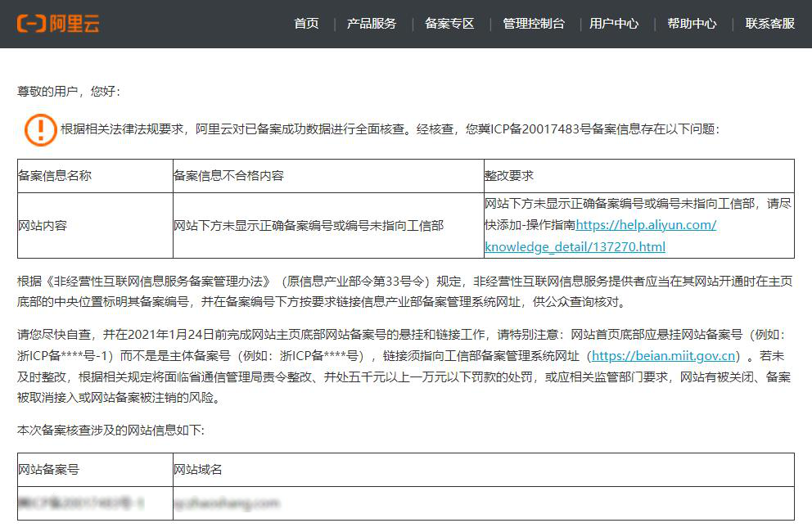This screenshot has width=812, height=532.
Task: Click 联系客服 in the top navigation
Action: pos(770,23)
